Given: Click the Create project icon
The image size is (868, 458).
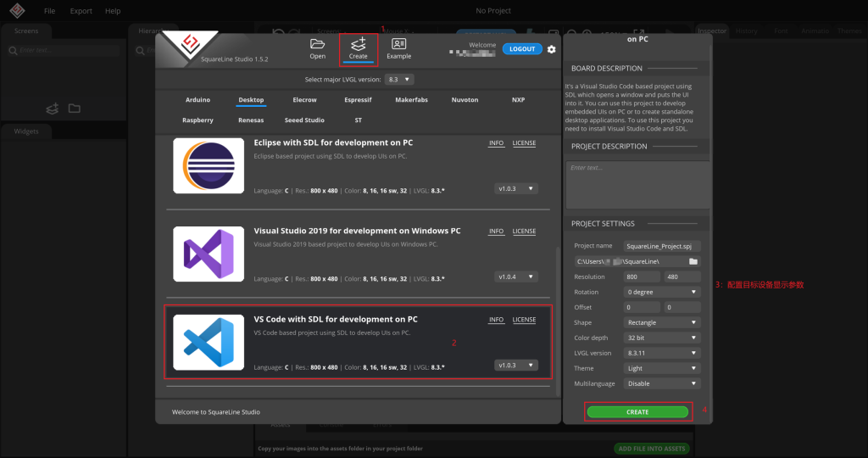Looking at the screenshot, I should [x=358, y=44].
